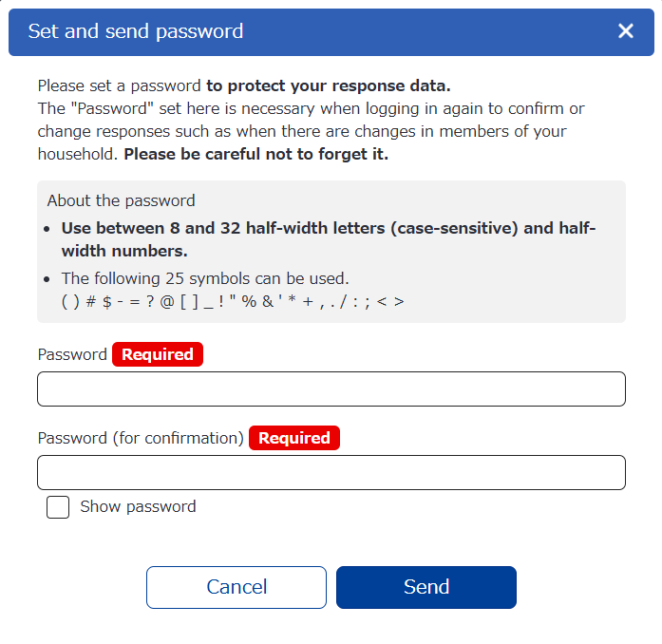The height and width of the screenshot is (644, 662).
Task: Focus the Password (for confirmation) field
Action: pyautogui.click(x=331, y=473)
